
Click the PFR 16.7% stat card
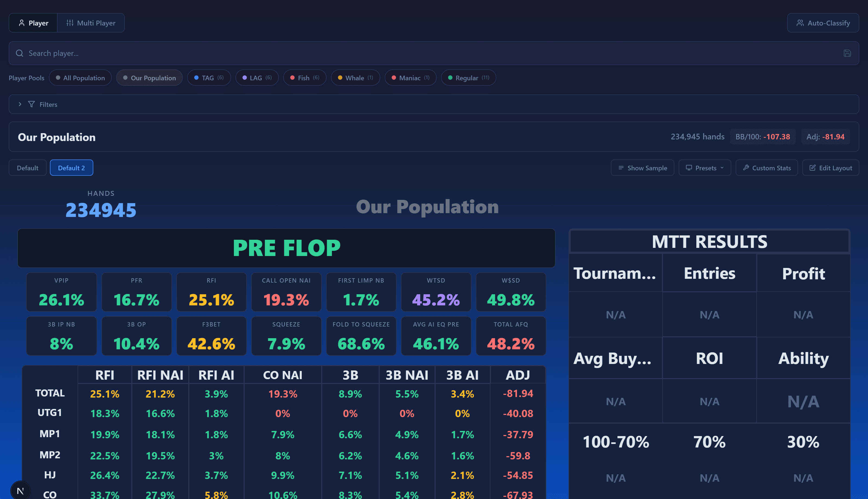(136, 292)
